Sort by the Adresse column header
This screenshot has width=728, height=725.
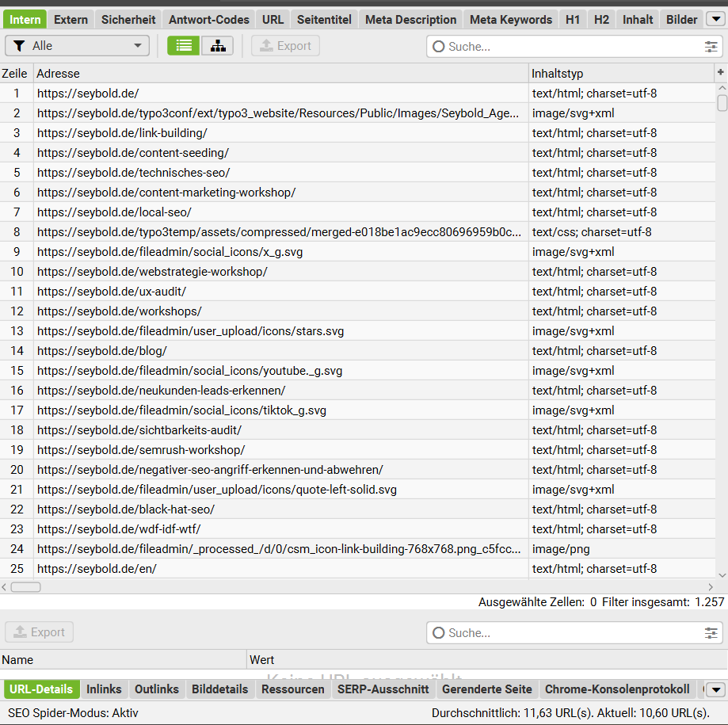point(281,74)
